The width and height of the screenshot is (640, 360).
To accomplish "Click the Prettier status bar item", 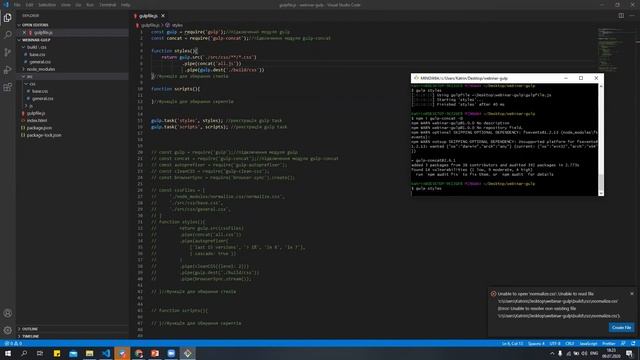I will (x=609, y=344).
